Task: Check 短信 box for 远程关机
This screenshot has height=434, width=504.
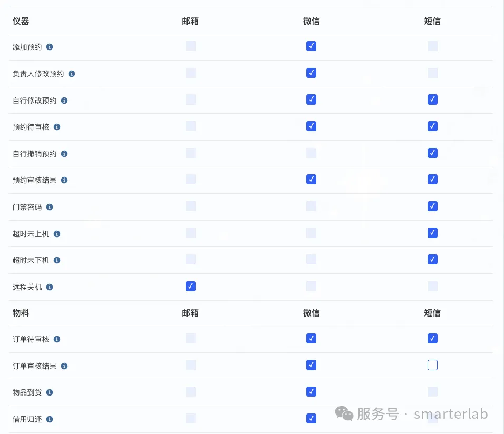Action: point(432,286)
